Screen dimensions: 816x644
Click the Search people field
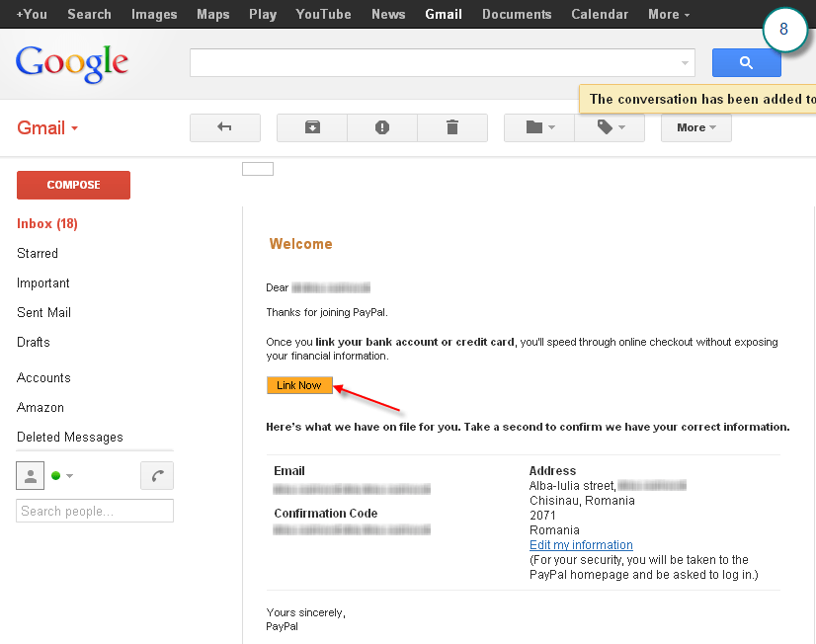95,511
